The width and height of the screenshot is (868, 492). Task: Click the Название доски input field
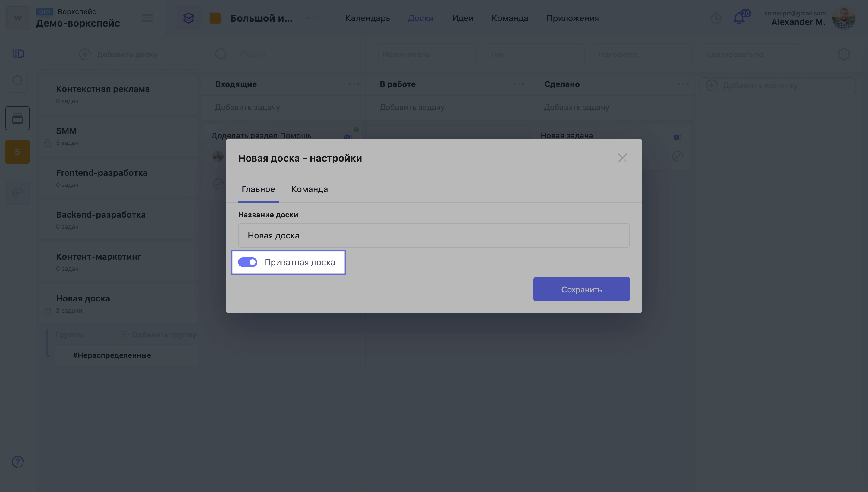(434, 235)
